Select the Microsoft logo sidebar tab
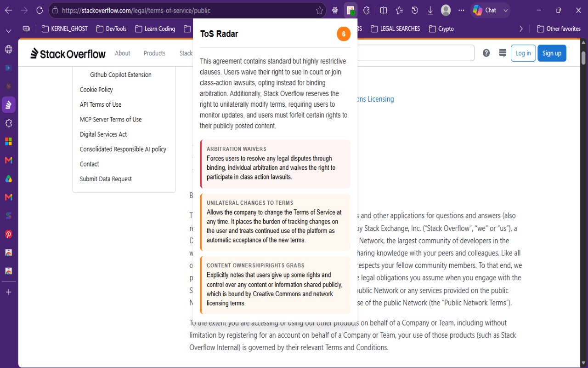The image size is (588, 368). 8,142
